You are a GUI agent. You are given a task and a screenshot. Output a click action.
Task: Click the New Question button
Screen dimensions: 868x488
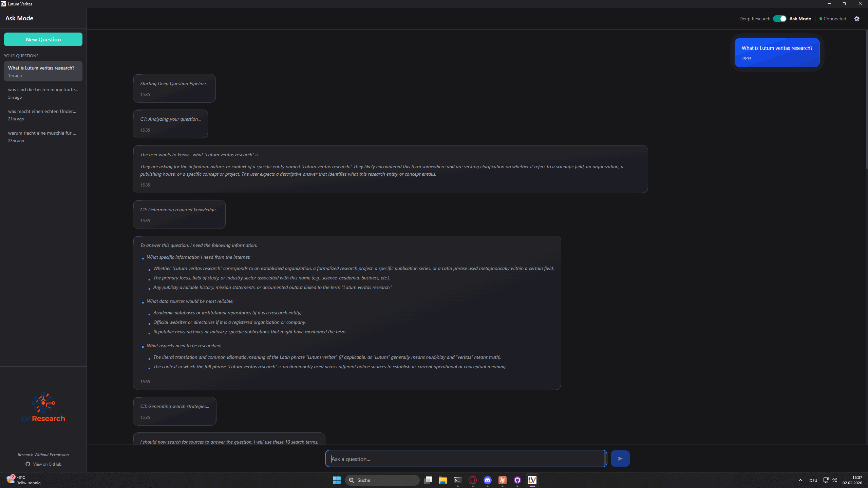pos(43,39)
